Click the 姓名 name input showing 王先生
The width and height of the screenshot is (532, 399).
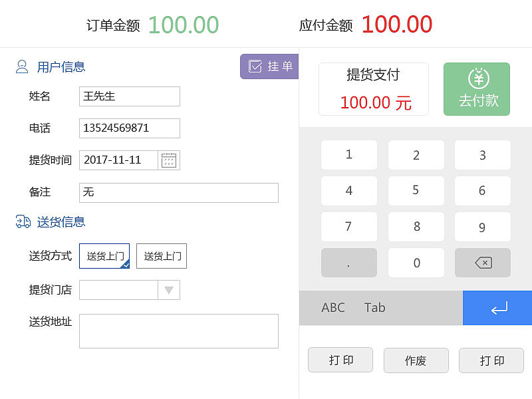click(x=129, y=96)
